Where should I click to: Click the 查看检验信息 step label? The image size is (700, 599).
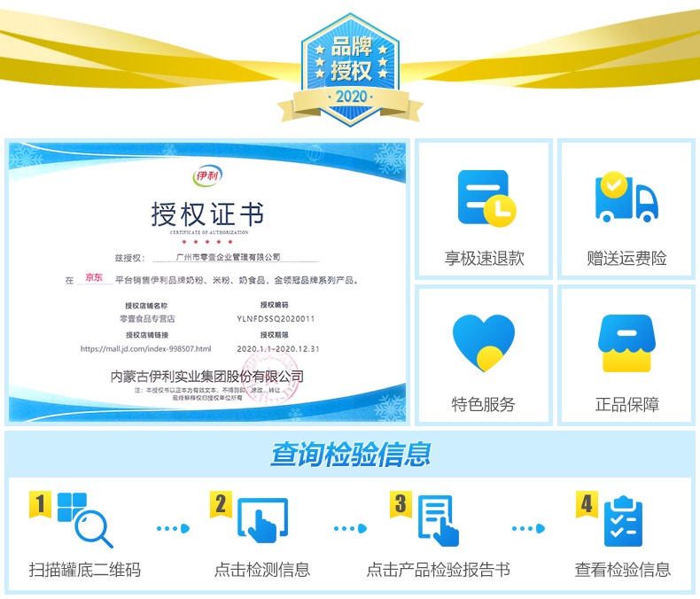point(622,570)
